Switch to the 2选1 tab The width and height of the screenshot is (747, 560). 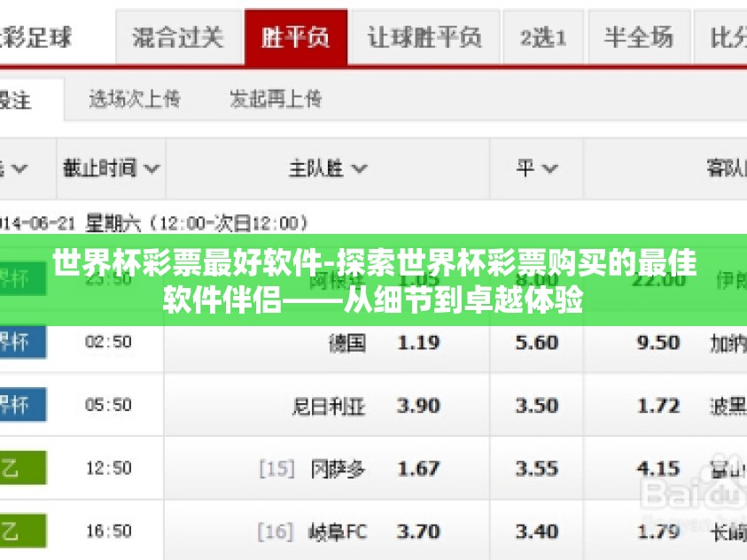point(543,37)
